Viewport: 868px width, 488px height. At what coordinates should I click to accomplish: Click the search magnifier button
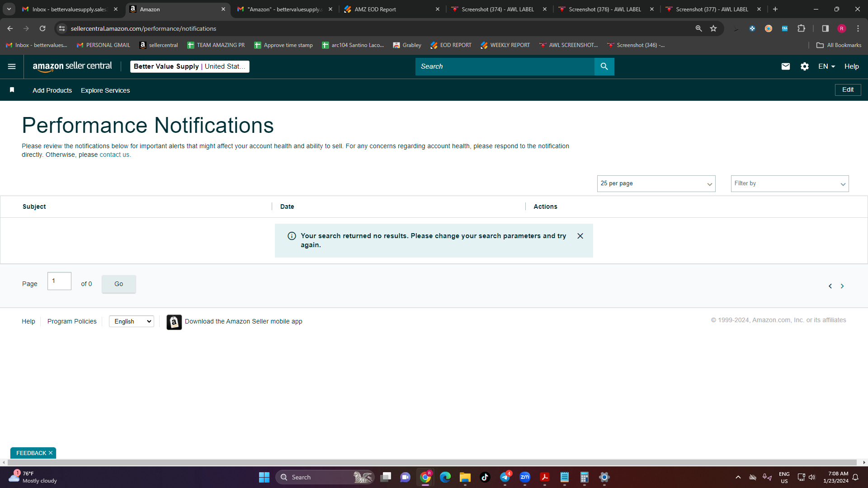point(604,66)
